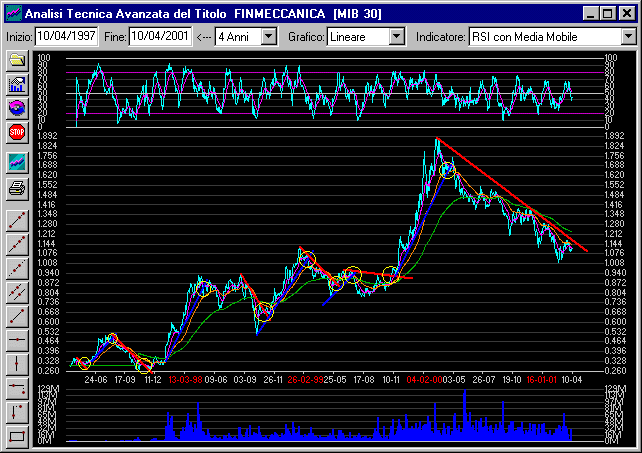The width and height of the screenshot is (642, 453).
Task: Select the vertical line tool
Action: pyautogui.click(x=17, y=364)
